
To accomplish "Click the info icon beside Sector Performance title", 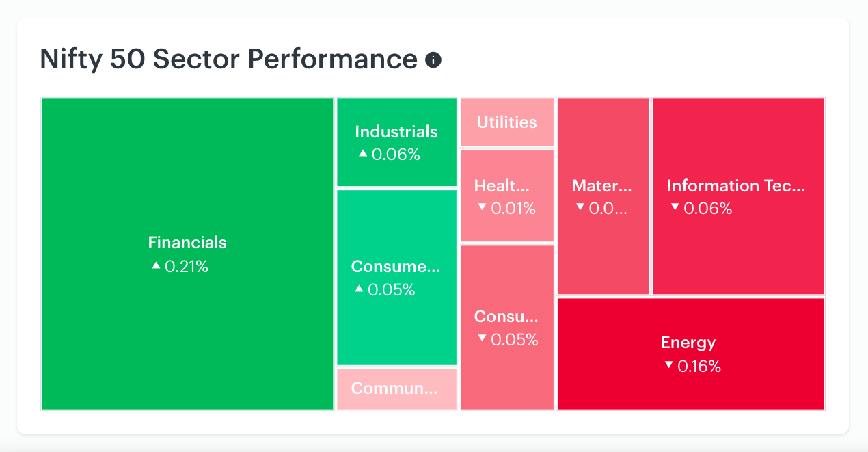I will pyautogui.click(x=433, y=60).
